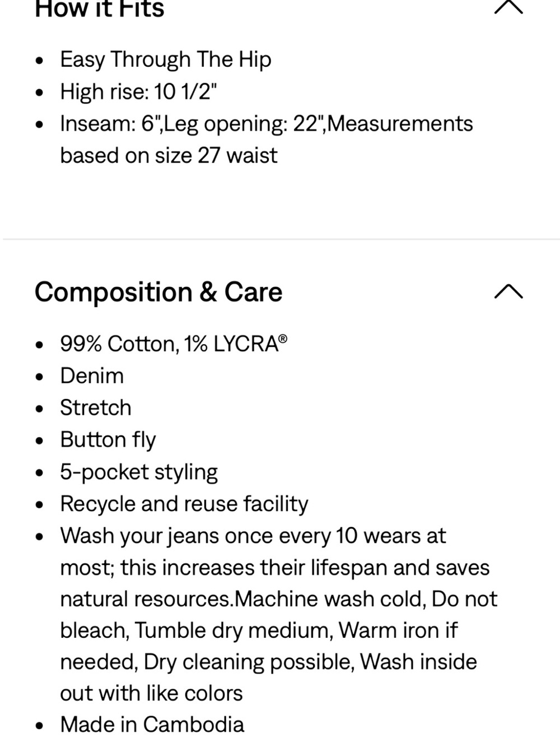
Task: Select the Made in Cambodia line
Action: tap(152, 725)
